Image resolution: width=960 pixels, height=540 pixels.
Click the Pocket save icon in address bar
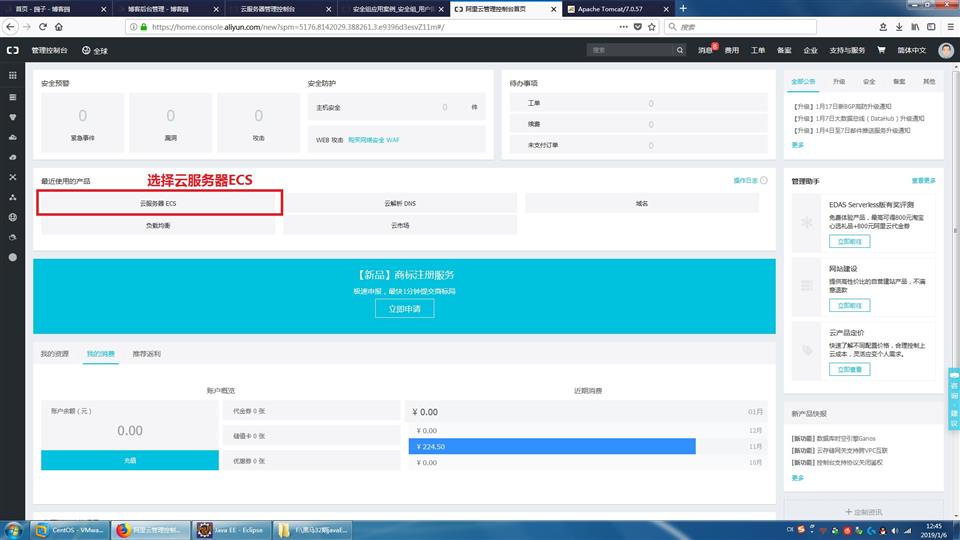(637, 27)
